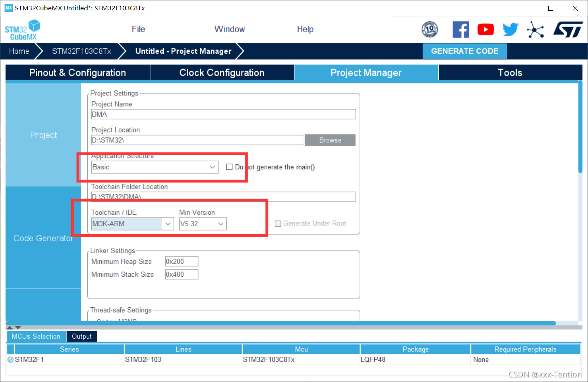Image resolution: width=588 pixels, height=382 pixels.
Task: Open the 10th anniversary badge icon
Action: [430, 29]
